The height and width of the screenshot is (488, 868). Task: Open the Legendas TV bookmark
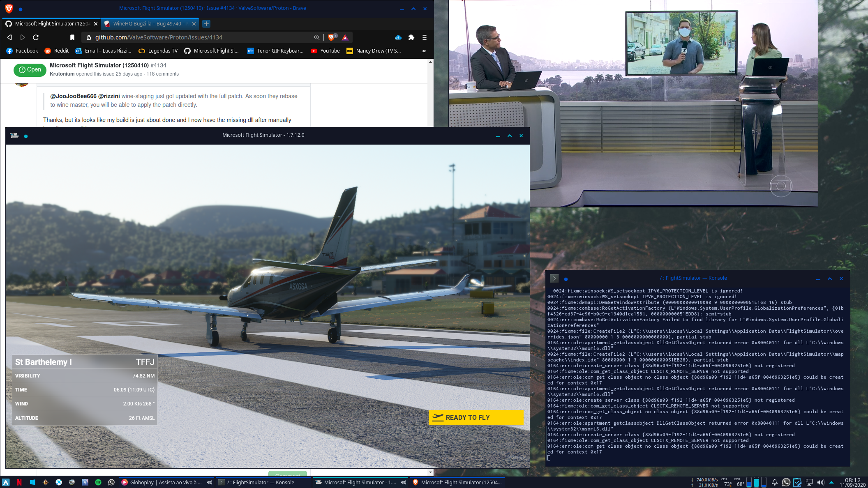coord(158,51)
